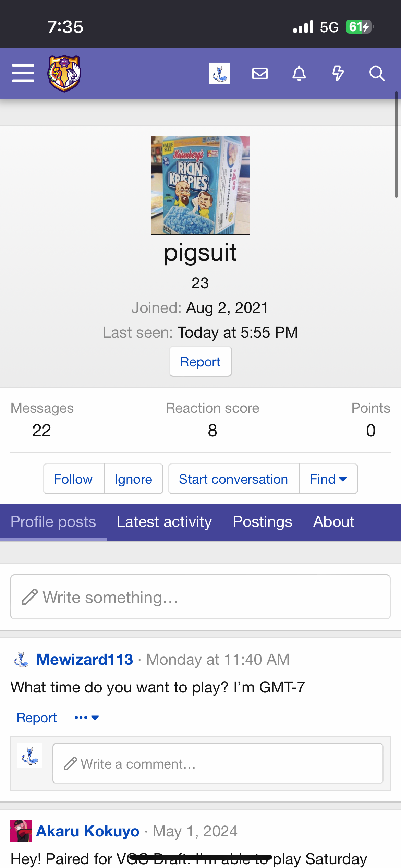This screenshot has height=868, width=401.
Task: Open Akaru Kokuyo's profile link
Action: [x=88, y=831]
